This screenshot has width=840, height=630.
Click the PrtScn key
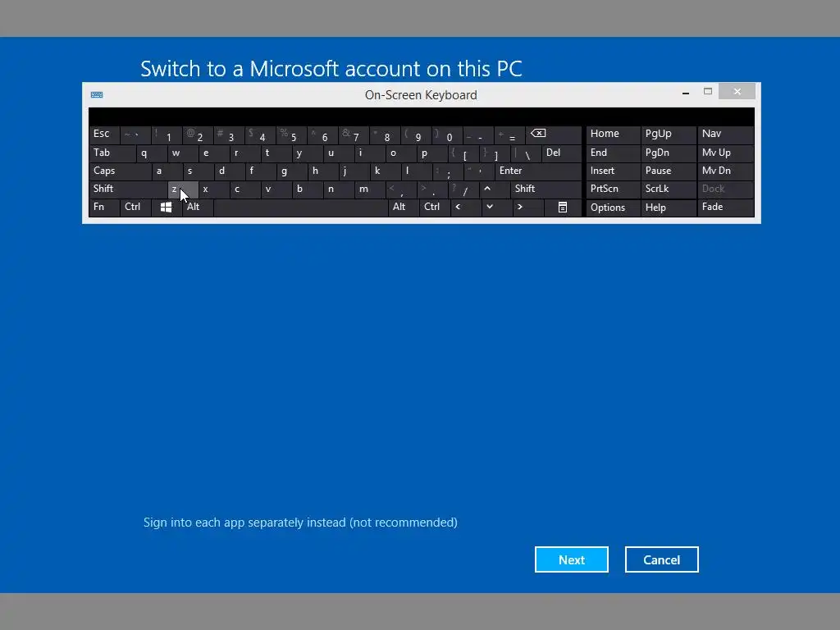tap(613, 189)
